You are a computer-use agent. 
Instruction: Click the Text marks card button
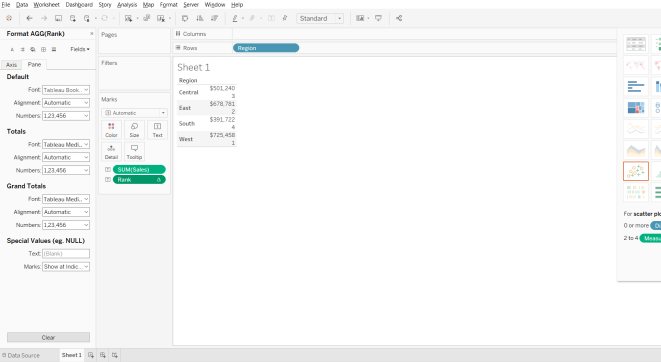[x=157, y=130]
